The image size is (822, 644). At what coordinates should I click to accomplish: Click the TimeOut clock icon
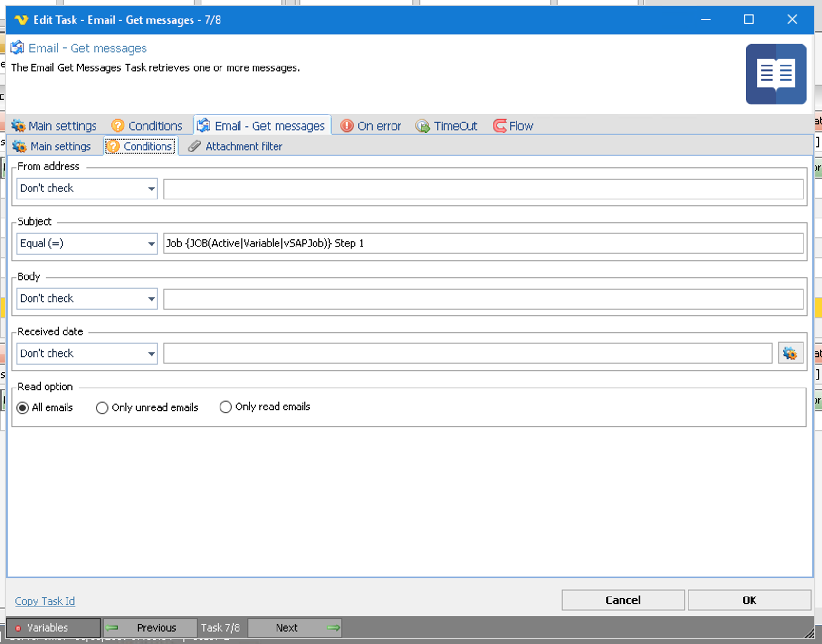(422, 126)
